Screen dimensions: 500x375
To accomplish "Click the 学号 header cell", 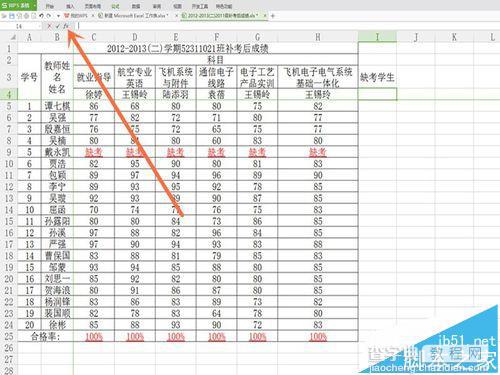I will click(x=29, y=77).
